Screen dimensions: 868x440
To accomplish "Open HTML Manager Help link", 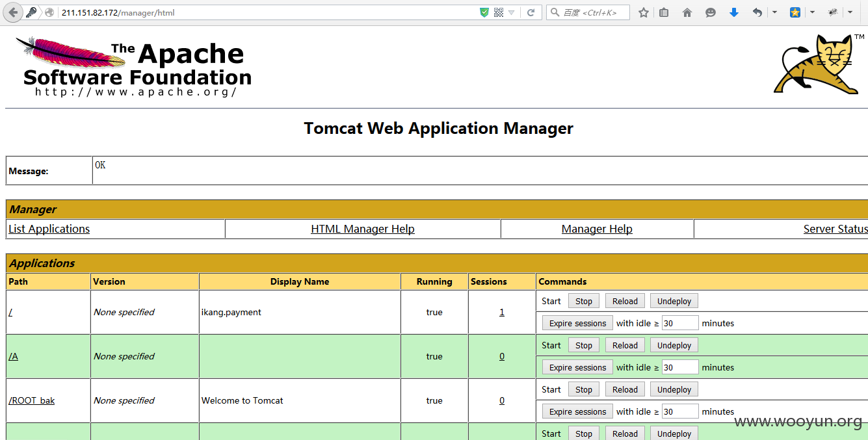I will (x=363, y=229).
